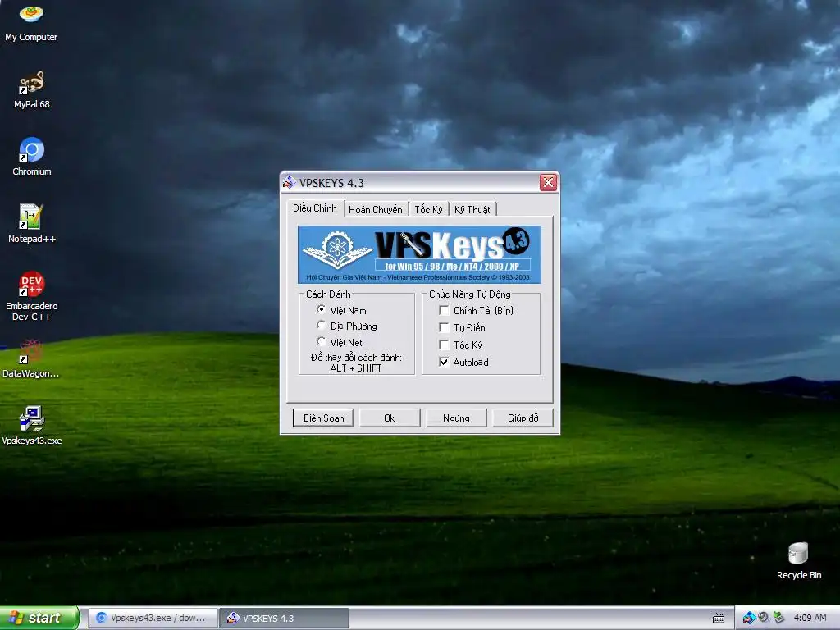Select the Việt Nam typing method

click(321, 309)
